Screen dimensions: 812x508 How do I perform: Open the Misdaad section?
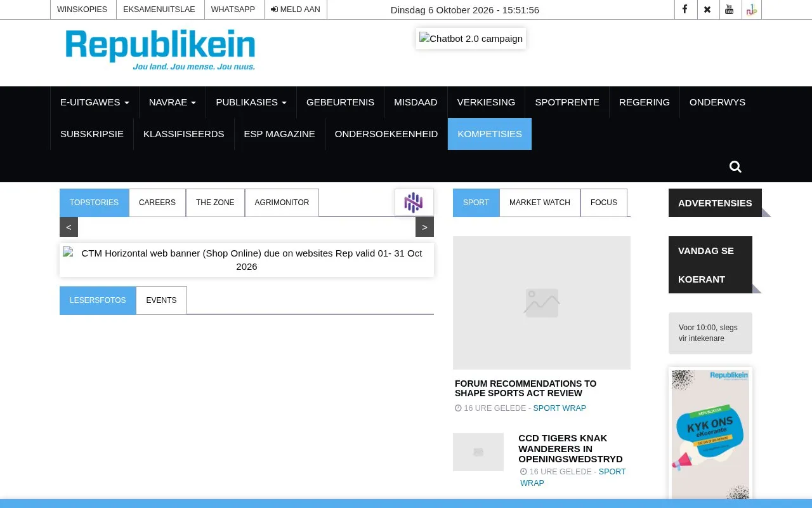(416, 102)
